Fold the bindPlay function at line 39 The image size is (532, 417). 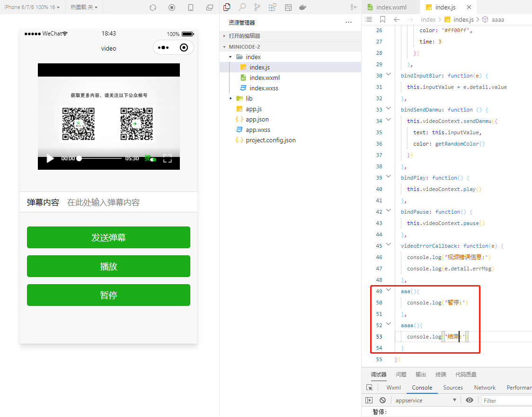(389, 177)
